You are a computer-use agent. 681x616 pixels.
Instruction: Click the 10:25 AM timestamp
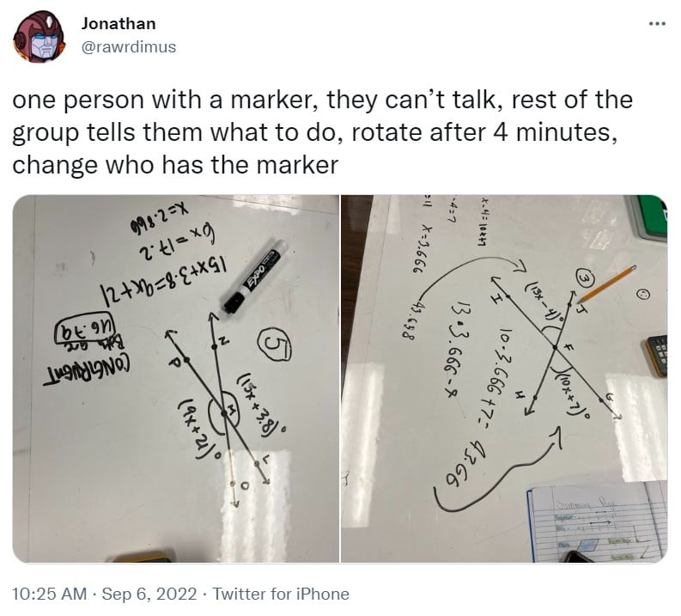tap(49, 594)
